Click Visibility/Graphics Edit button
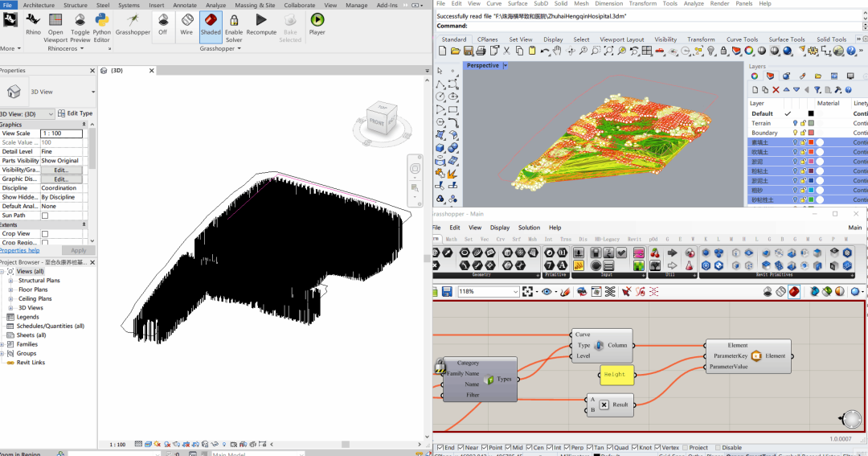This screenshot has height=456, width=868. (61, 170)
